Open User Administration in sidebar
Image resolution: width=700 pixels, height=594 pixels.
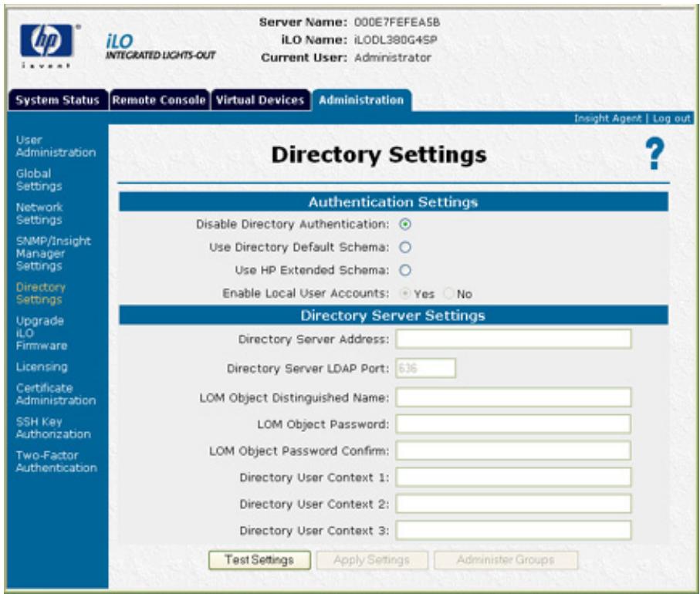(x=56, y=147)
